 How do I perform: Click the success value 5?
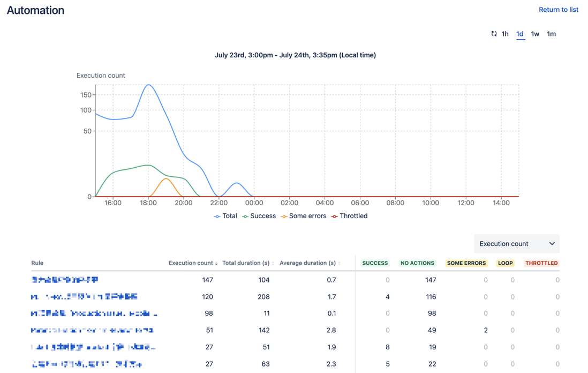pos(387,364)
